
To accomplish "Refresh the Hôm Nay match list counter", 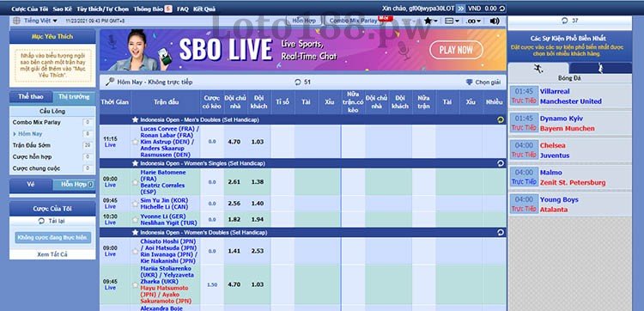I will (x=298, y=82).
